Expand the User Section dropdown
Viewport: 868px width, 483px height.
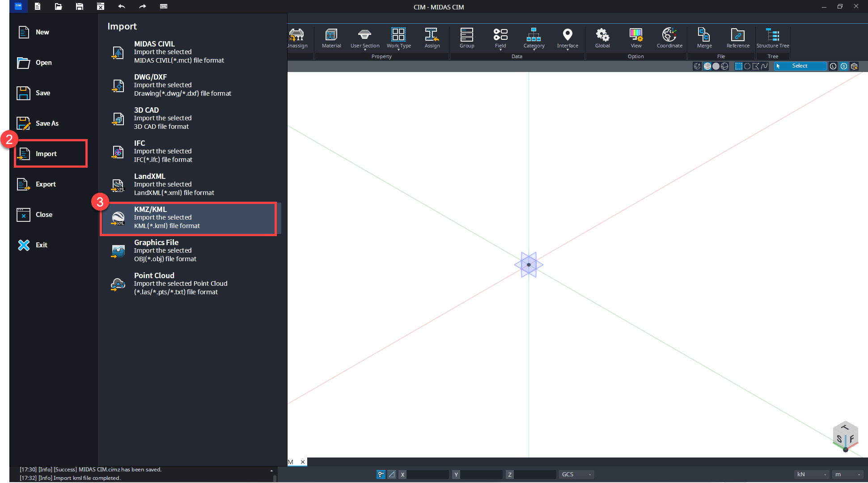tap(365, 50)
